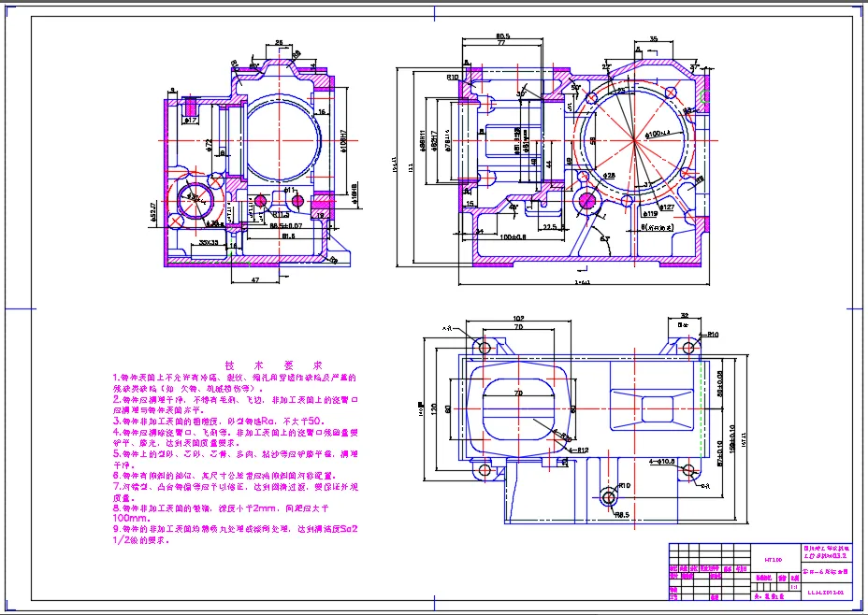Select the 87±0.10 dimension
Image resolution: width=868 pixels, height=615 pixels.
pyautogui.click(x=719, y=453)
